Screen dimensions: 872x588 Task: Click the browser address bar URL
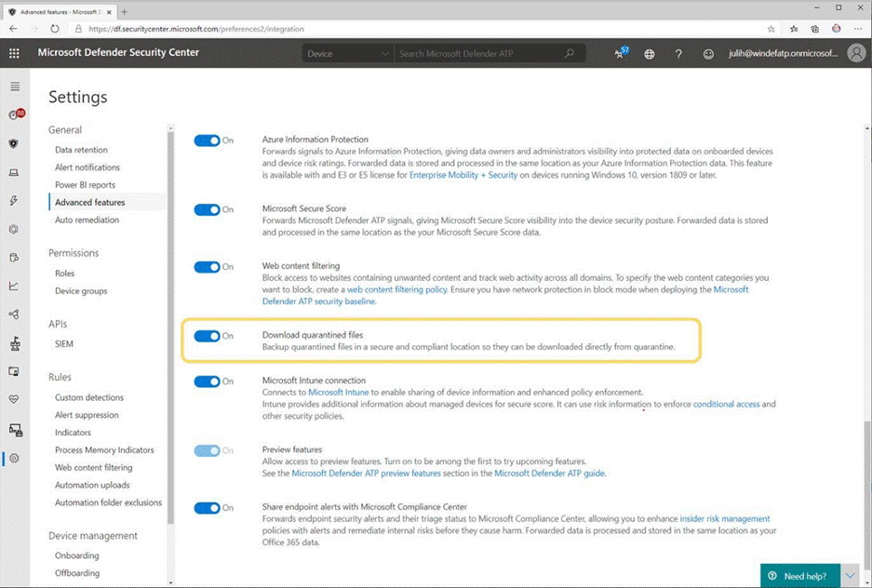(x=196, y=29)
